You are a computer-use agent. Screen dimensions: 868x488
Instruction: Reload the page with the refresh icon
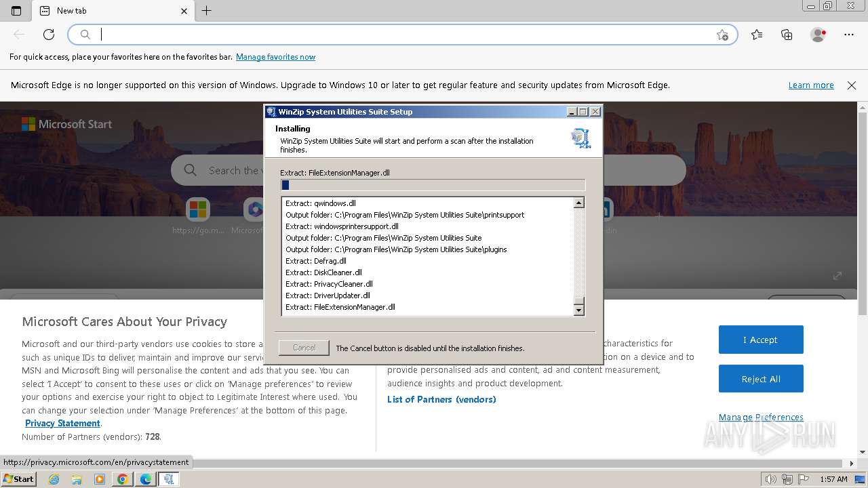click(49, 35)
